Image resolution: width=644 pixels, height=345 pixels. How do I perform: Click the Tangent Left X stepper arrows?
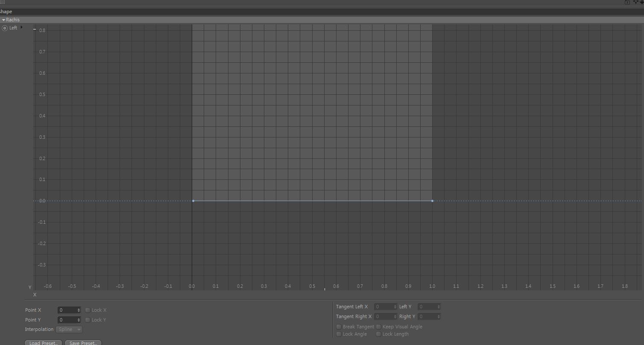point(395,307)
